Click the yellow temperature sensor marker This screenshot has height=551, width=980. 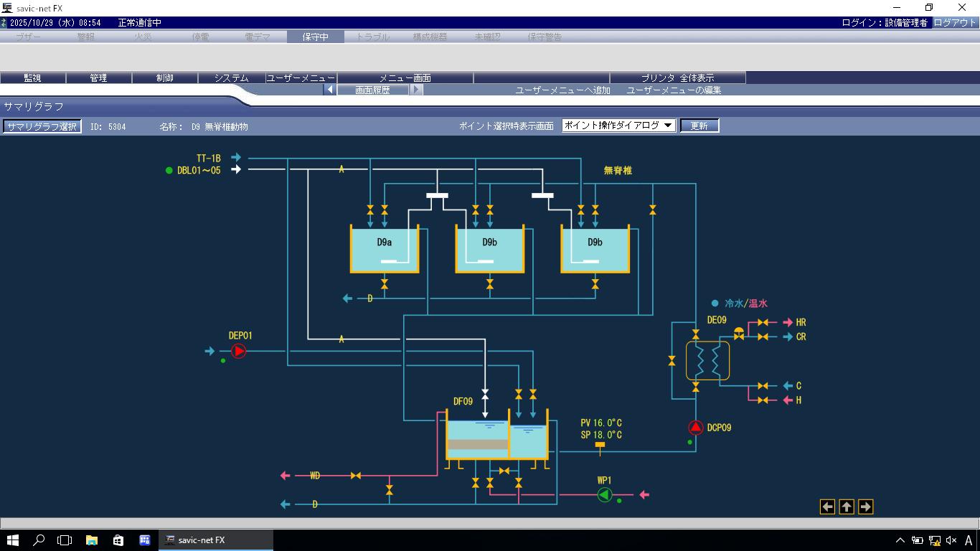pos(600,446)
